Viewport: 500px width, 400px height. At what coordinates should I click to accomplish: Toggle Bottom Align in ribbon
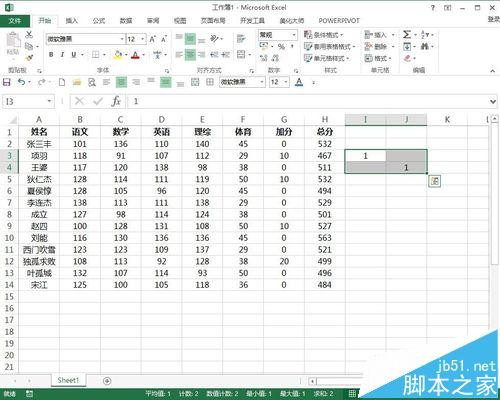[201, 41]
